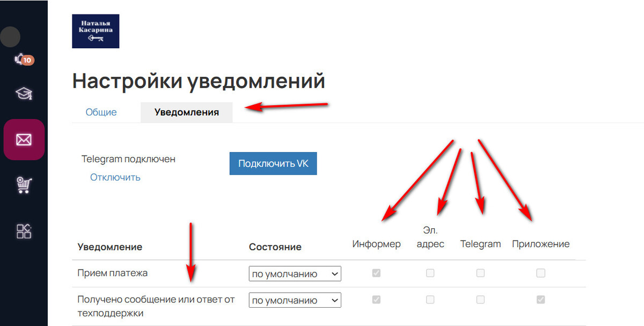Click the Наталья Касарина logo image
The height and width of the screenshot is (326, 644).
coord(96,31)
